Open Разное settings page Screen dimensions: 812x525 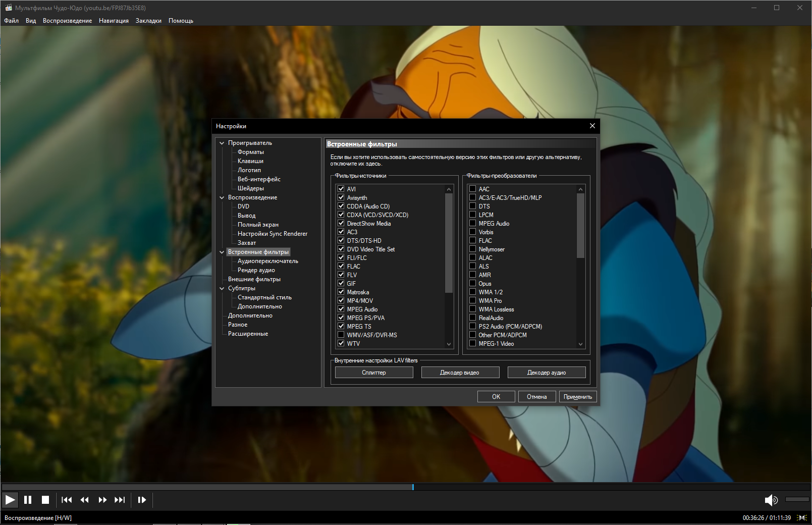(238, 325)
